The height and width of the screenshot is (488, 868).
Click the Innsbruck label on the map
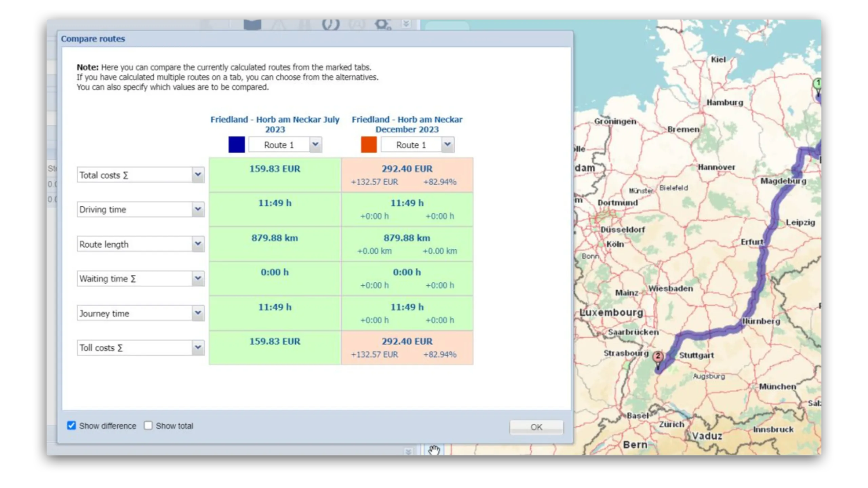coord(773,429)
